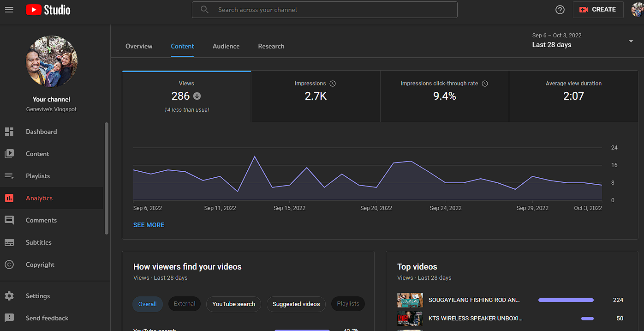The image size is (644, 331).
Task: Go to Playlists in the sidebar
Action: click(52, 176)
